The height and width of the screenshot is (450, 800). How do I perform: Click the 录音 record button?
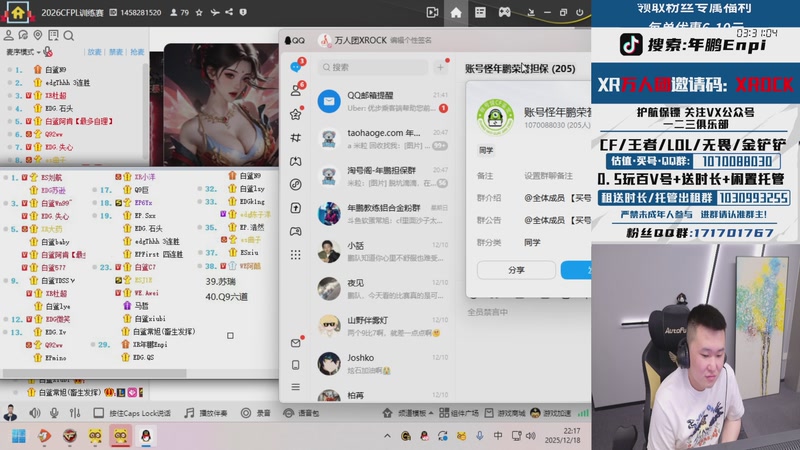pos(256,413)
